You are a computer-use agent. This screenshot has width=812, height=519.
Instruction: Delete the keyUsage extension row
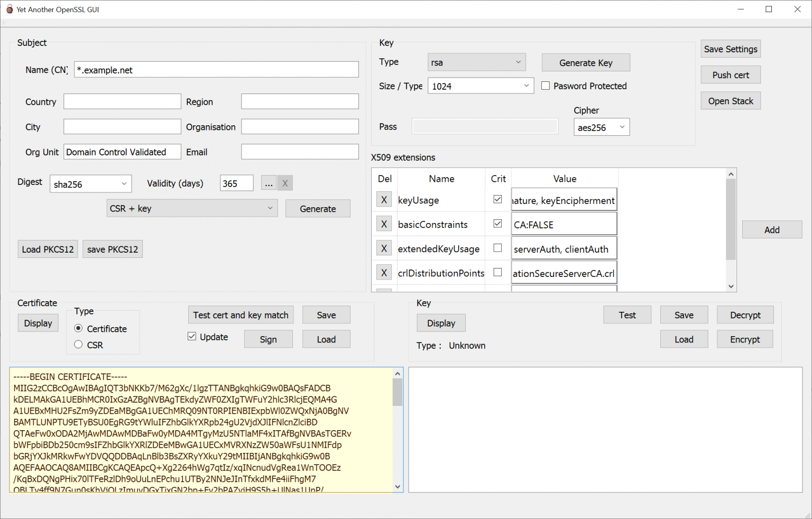coord(384,199)
